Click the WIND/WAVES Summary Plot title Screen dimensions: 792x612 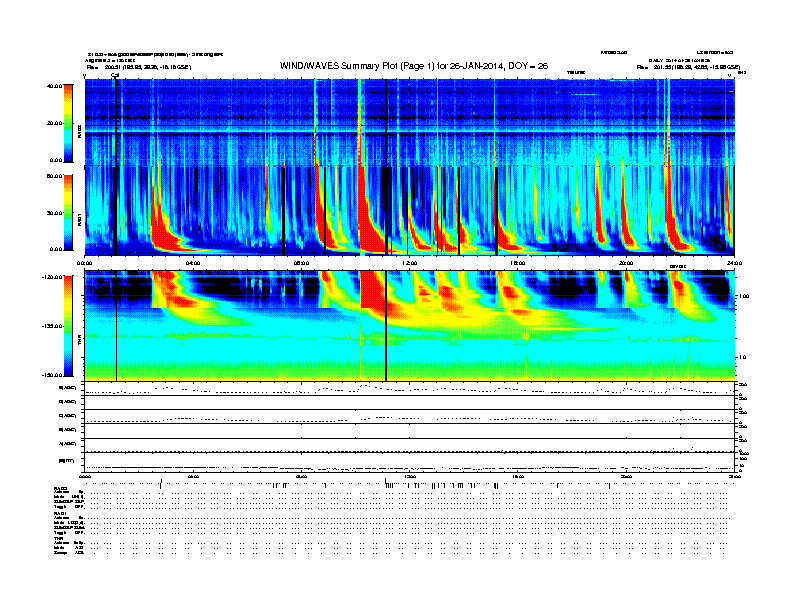click(413, 66)
